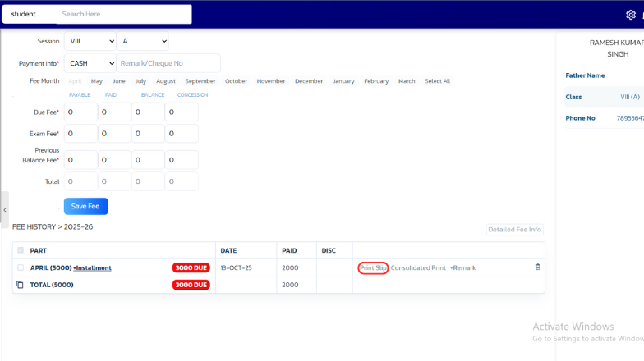Click the Save Fee button
The image size is (644, 361).
[86, 207]
